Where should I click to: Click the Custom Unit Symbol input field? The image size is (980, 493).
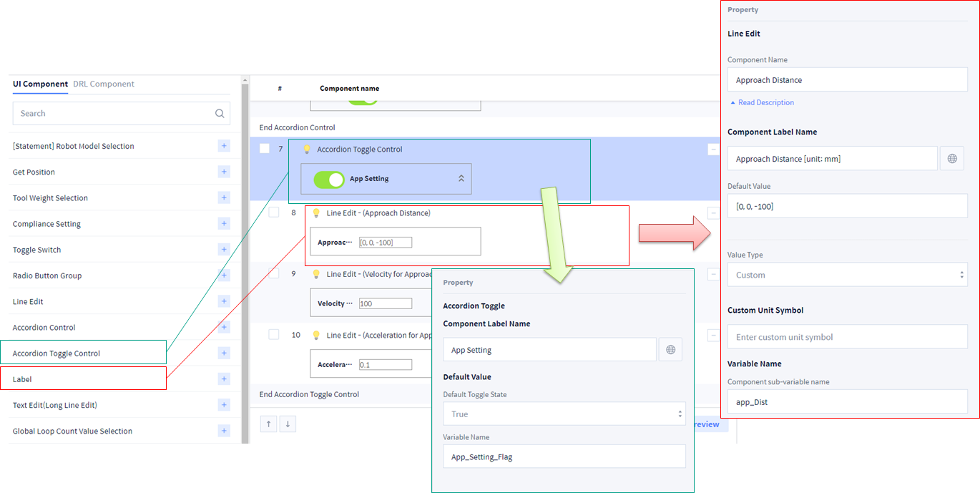click(847, 337)
